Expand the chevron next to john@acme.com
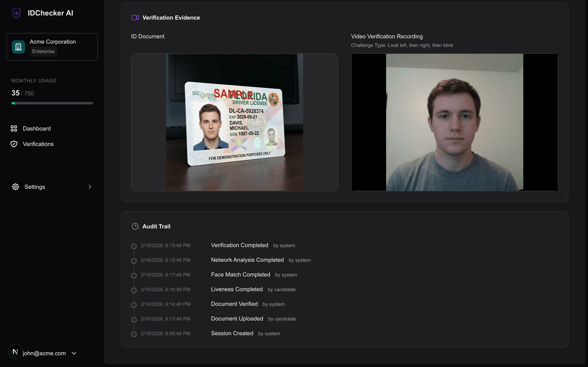 coord(74,353)
